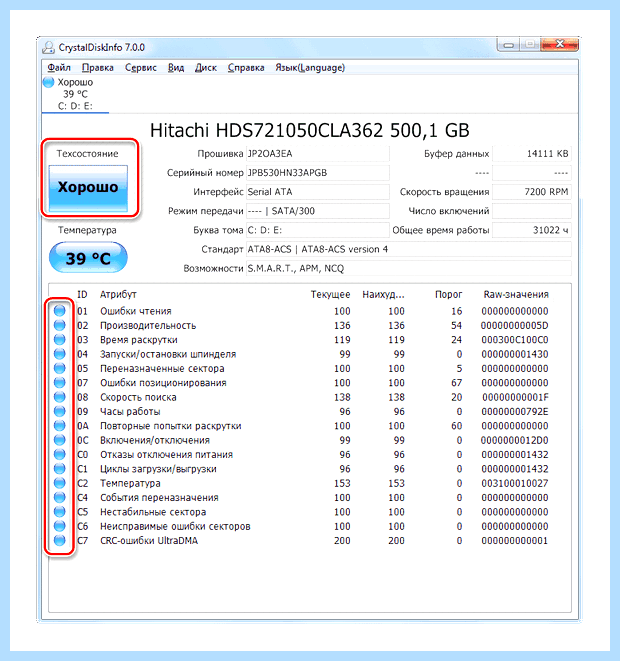The width and height of the screenshot is (620, 661).
Task: Click raw value 003100010027
Action: (x=515, y=483)
